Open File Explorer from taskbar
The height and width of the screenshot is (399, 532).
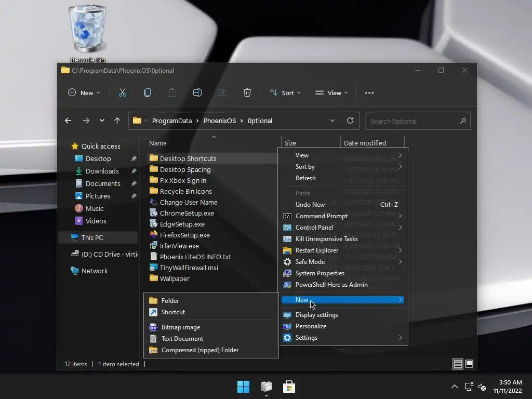267,387
